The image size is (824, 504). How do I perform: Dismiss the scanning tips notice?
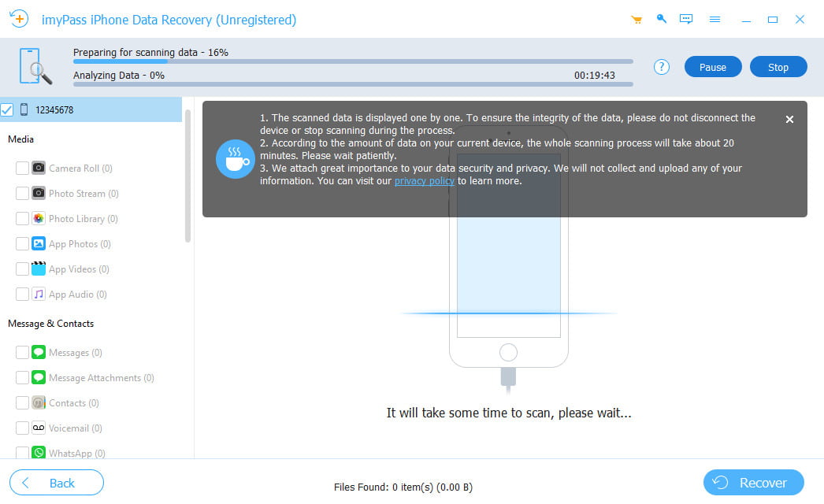click(789, 119)
